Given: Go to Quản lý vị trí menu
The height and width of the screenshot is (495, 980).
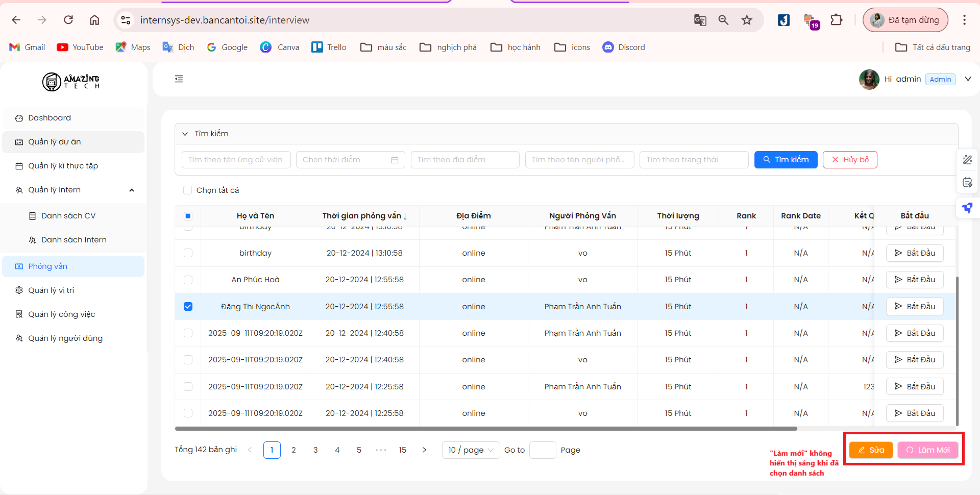Looking at the screenshot, I should click(51, 290).
